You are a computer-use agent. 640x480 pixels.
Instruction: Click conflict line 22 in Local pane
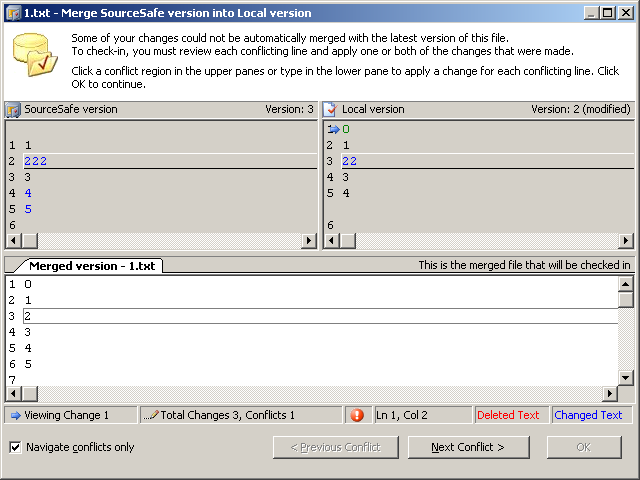(350, 161)
